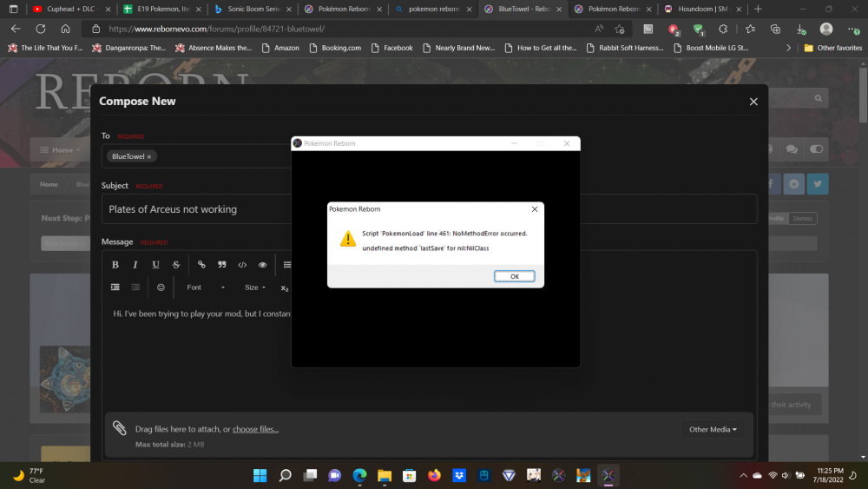Go to browser home page icon

coord(65,29)
